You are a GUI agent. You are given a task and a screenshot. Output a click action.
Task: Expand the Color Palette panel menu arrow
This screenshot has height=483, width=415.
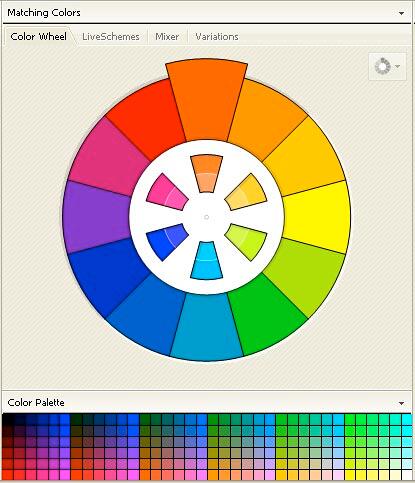click(401, 403)
